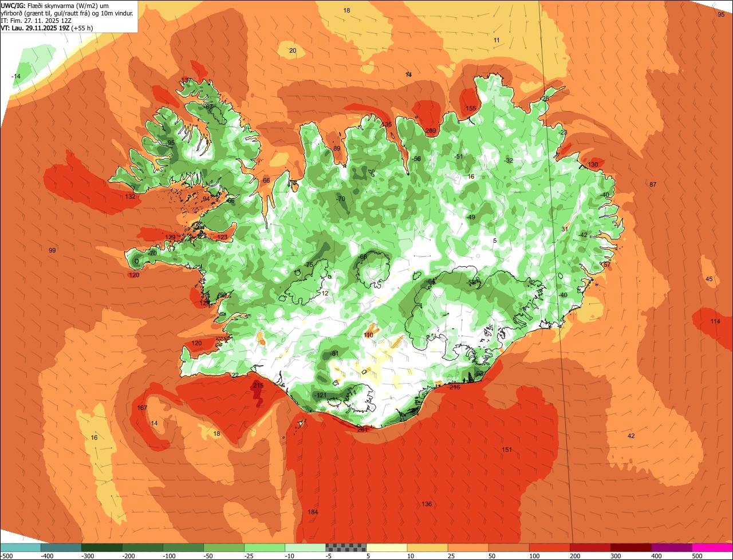
Task: Click the '-500' legend label
Action: pos(6,556)
